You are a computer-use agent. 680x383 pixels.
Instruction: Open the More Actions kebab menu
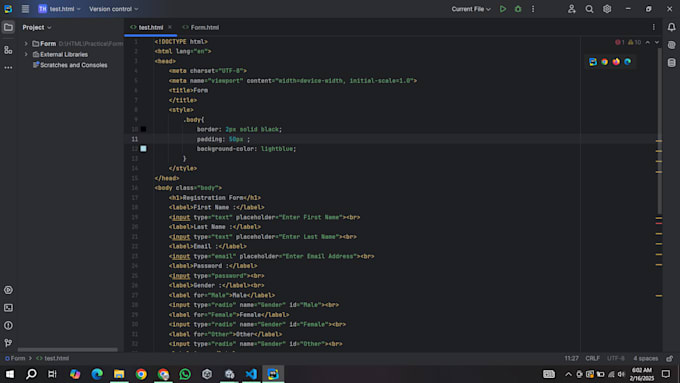[x=533, y=9]
